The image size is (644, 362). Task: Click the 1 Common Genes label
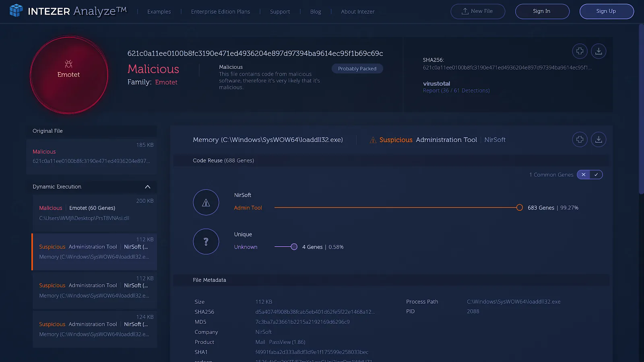(551, 175)
